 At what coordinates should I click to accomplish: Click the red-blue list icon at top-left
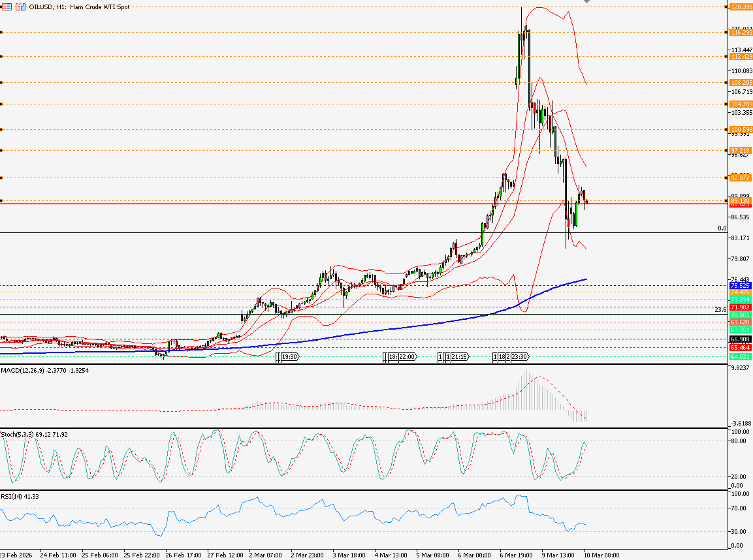[x=6, y=7]
